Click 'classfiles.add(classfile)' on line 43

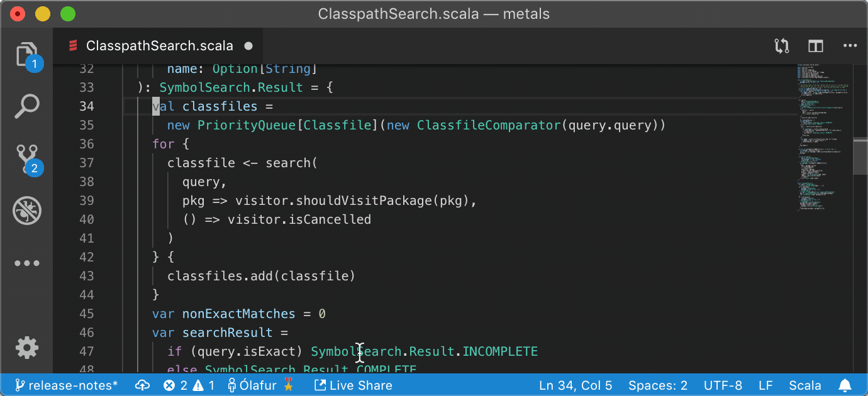[262, 276]
